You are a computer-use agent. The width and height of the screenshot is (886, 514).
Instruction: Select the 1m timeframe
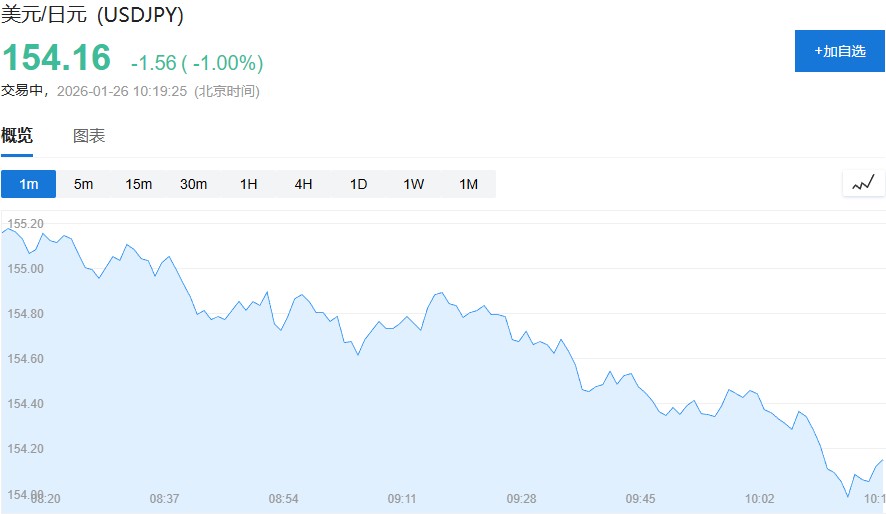tap(28, 184)
